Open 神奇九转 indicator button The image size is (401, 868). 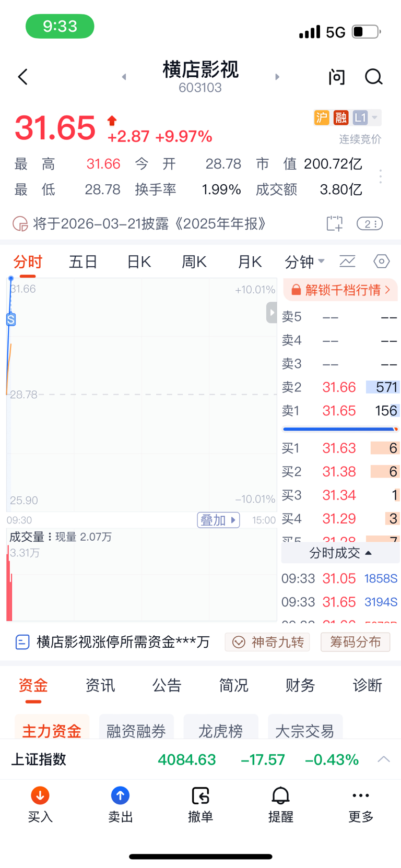click(x=267, y=642)
